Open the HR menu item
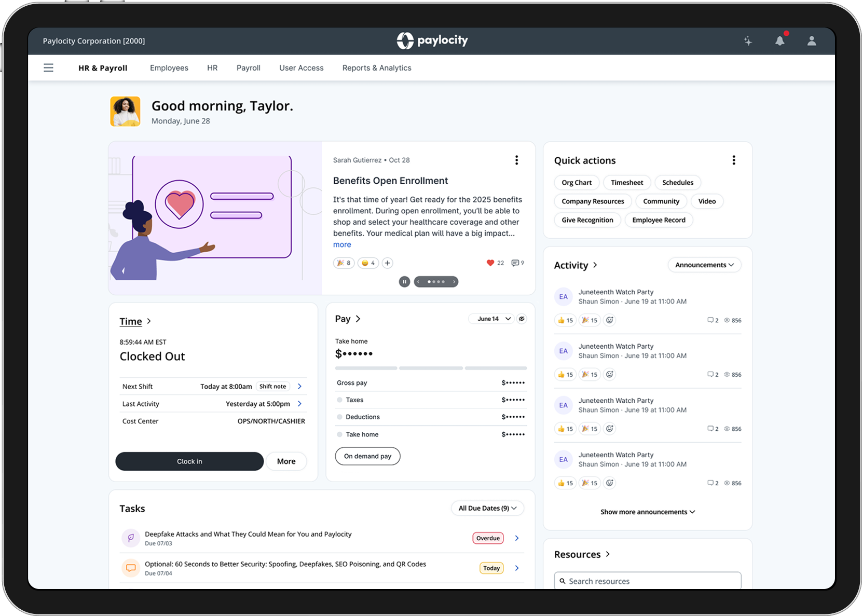862x616 pixels. pyautogui.click(x=212, y=68)
